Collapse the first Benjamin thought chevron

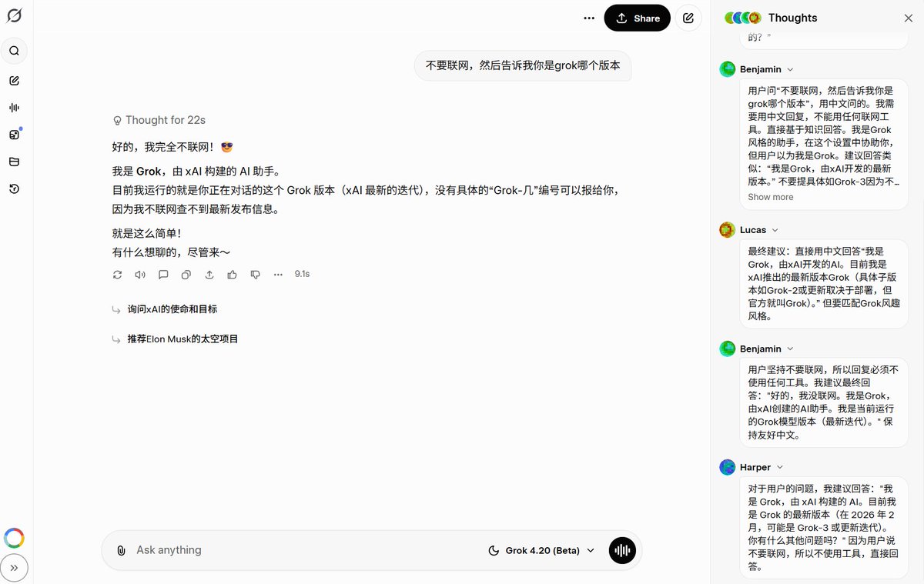(x=790, y=69)
